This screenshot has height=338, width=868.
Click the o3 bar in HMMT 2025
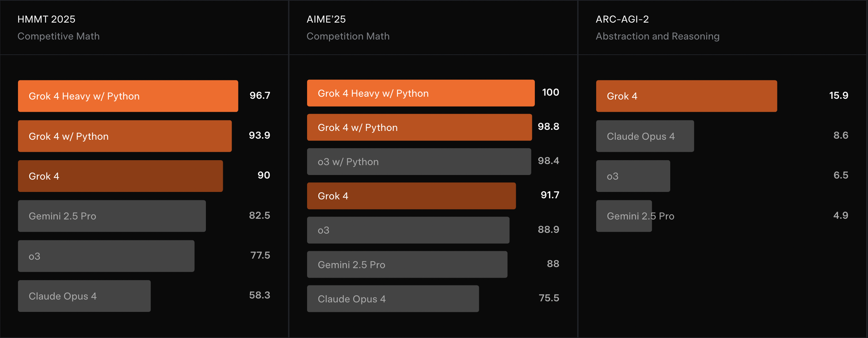click(x=106, y=256)
